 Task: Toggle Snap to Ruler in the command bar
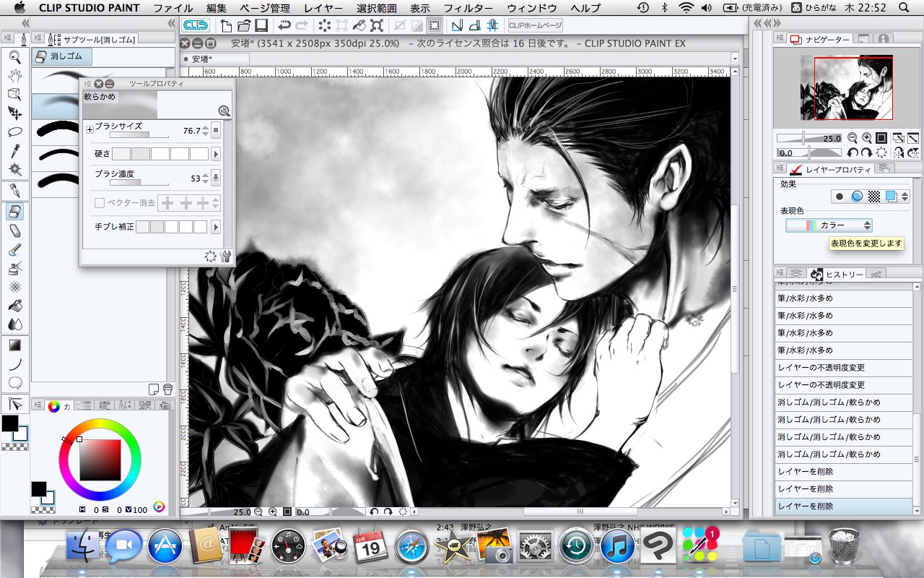click(x=457, y=26)
